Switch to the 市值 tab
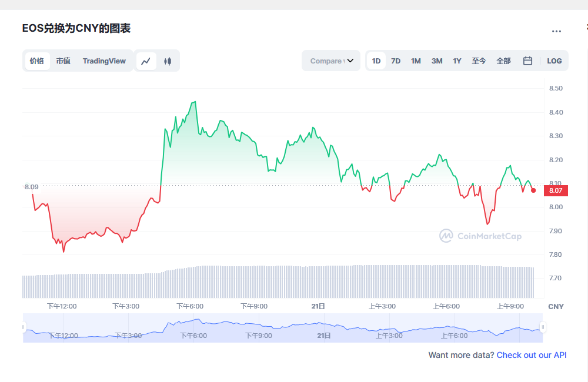The width and height of the screenshot is (588, 382). click(63, 61)
